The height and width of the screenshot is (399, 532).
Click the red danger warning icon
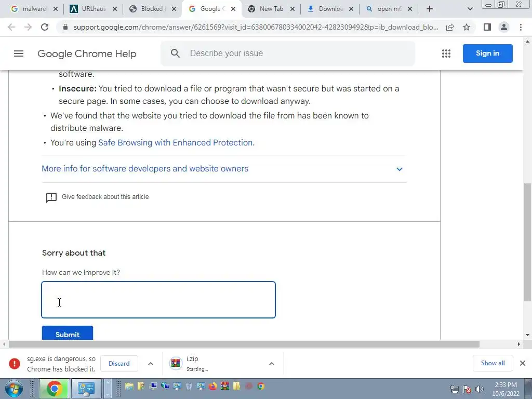[15, 364]
